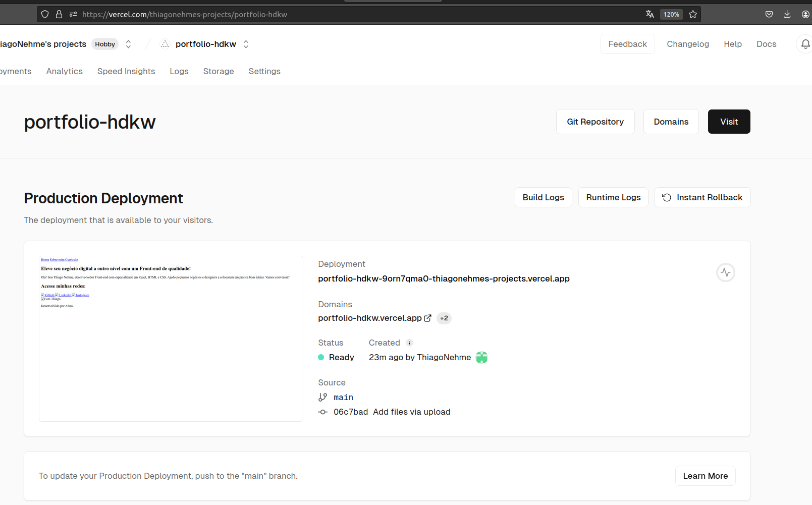Viewport: 812px width, 505px height.
Task: Open the Settings tab
Action: (x=264, y=71)
